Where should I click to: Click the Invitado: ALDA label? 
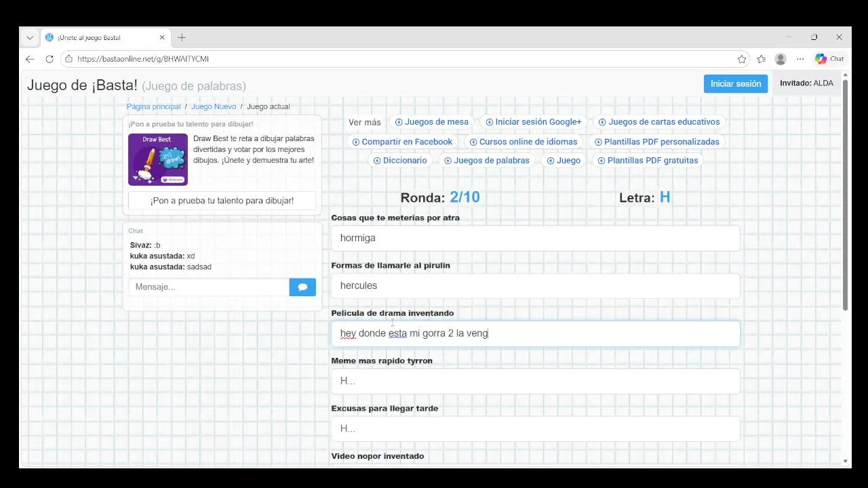(806, 83)
